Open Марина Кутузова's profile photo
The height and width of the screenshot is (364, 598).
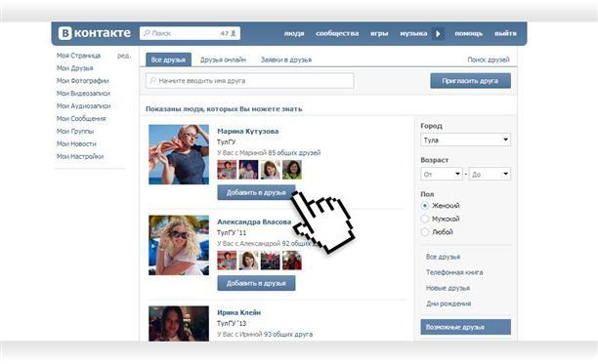(x=179, y=154)
